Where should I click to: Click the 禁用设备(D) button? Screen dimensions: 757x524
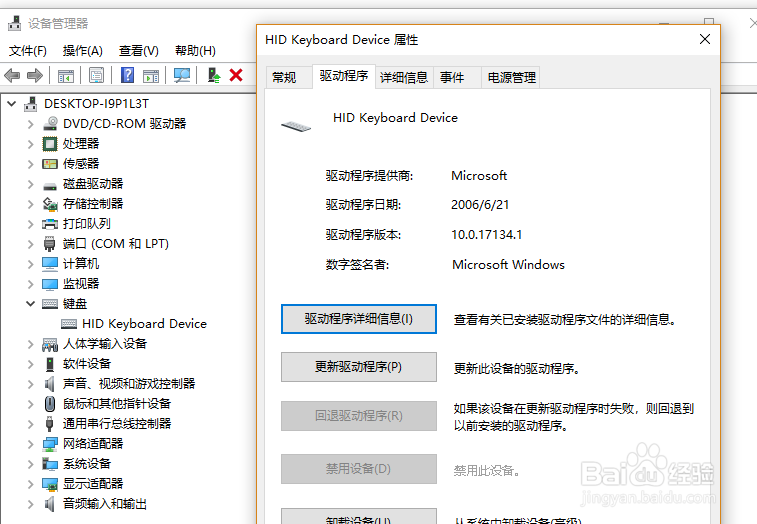point(359,469)
